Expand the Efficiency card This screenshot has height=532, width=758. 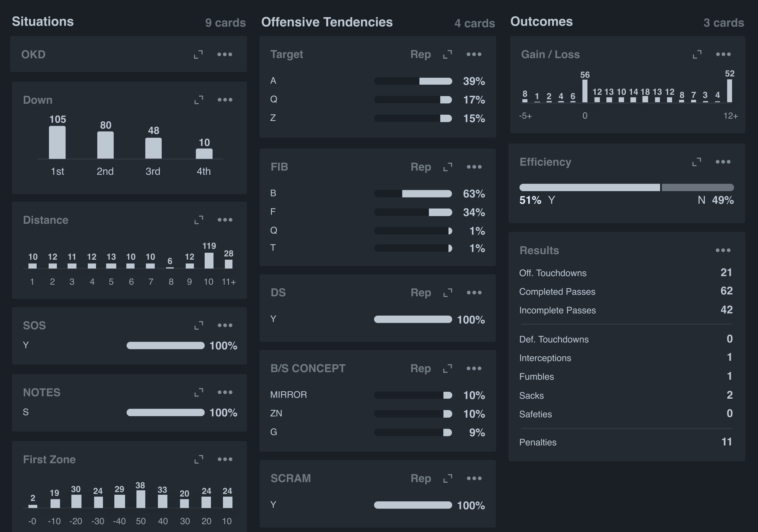point(697,162)
